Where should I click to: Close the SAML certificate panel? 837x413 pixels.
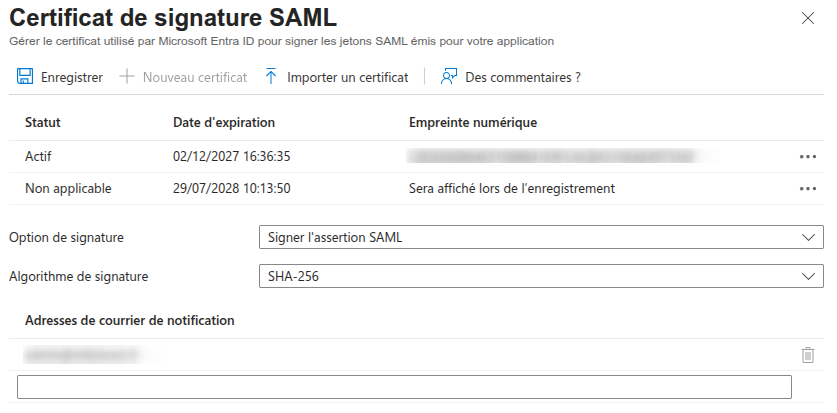click(x=808, y=18)
